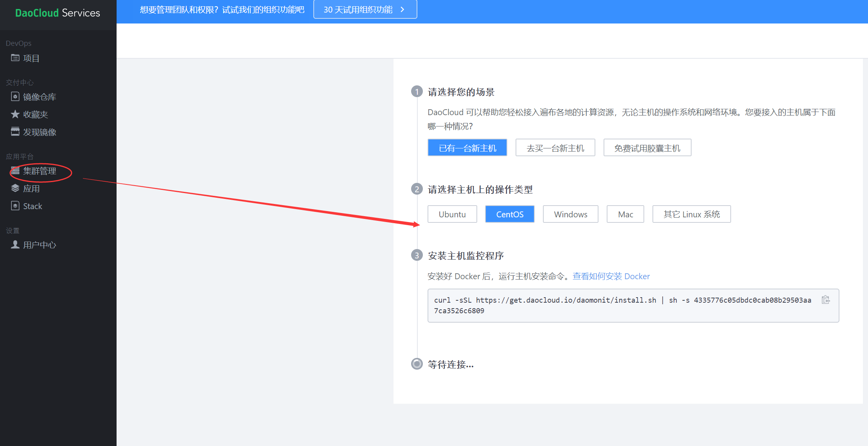Select the Mac operating system option

coord(625,214)
